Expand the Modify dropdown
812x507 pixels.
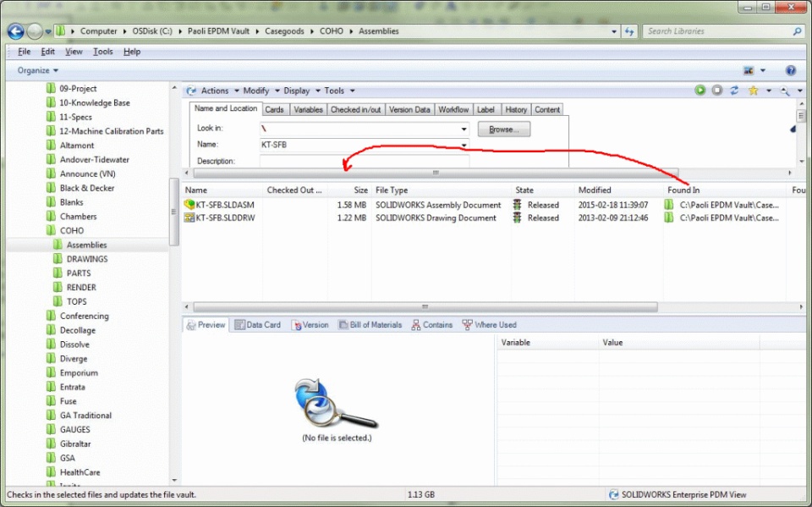click(x=261, y=91)
